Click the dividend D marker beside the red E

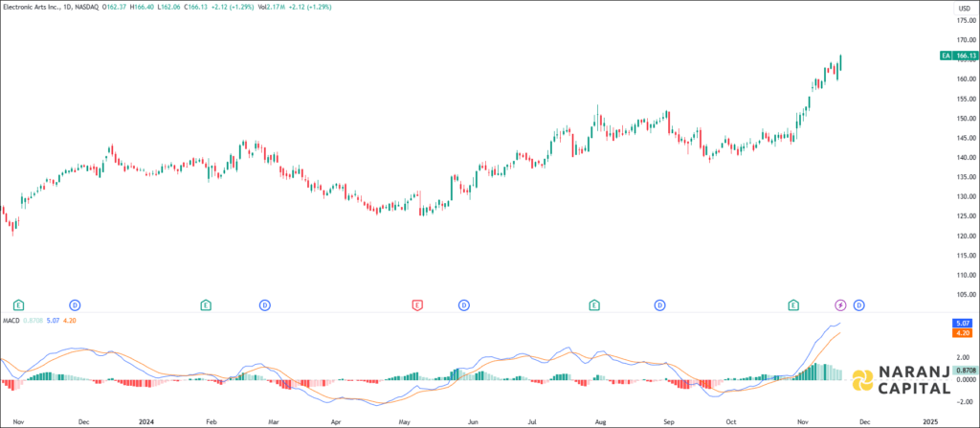464,304
